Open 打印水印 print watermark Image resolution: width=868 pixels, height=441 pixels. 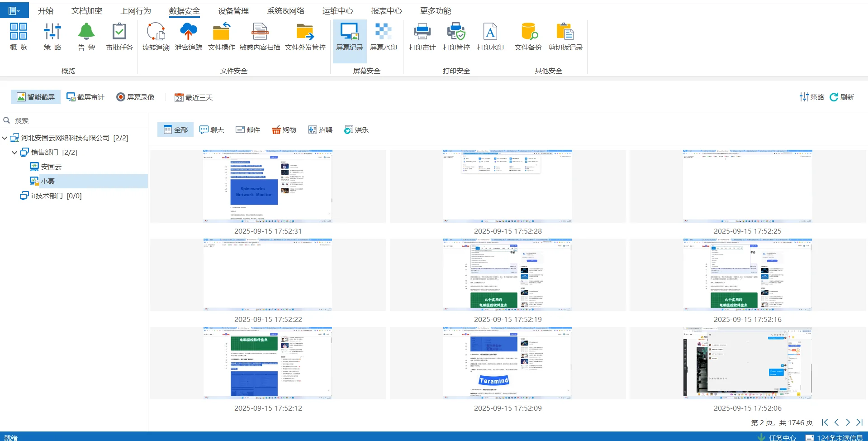point(490,37)
